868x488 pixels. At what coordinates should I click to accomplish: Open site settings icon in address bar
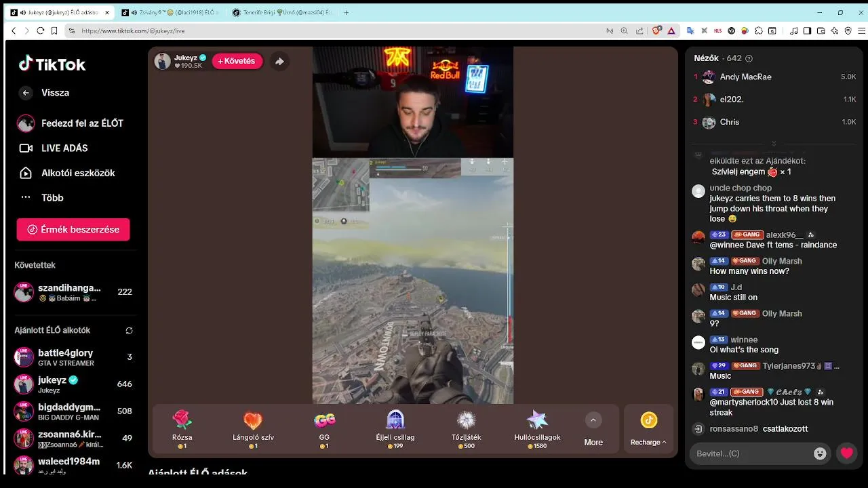71,30
